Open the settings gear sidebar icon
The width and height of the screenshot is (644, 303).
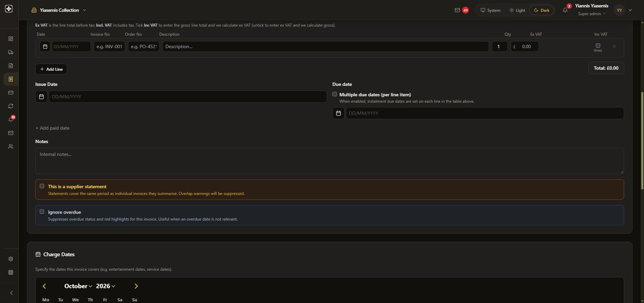11,259
